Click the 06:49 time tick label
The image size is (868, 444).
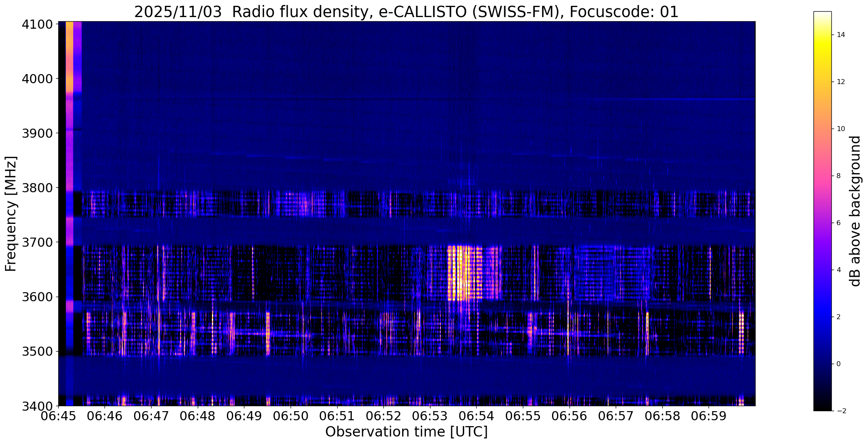pos(244,416)
